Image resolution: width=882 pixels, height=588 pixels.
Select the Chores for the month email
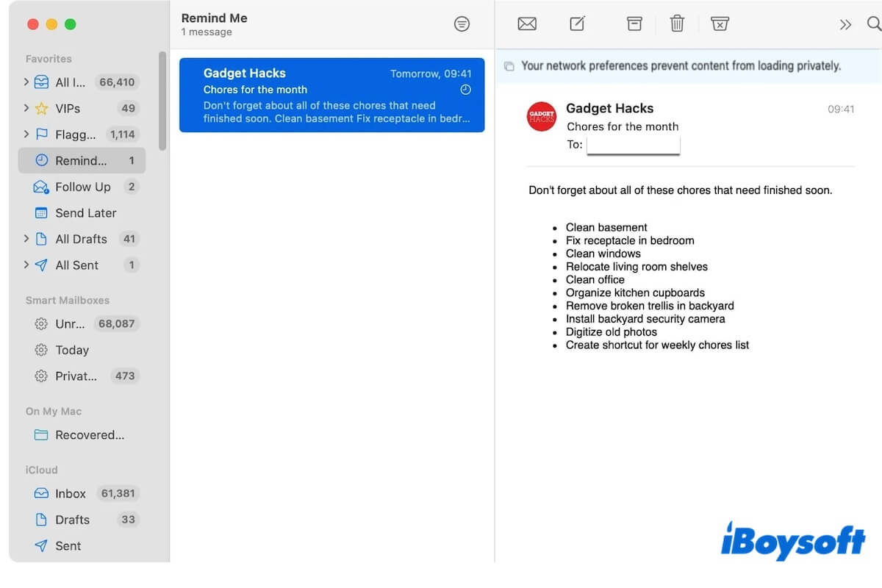(331, 96)
